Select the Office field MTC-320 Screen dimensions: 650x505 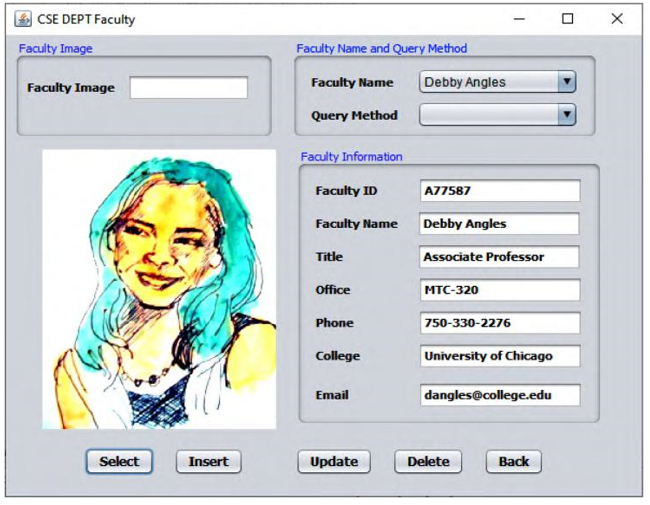pos(500,290)
